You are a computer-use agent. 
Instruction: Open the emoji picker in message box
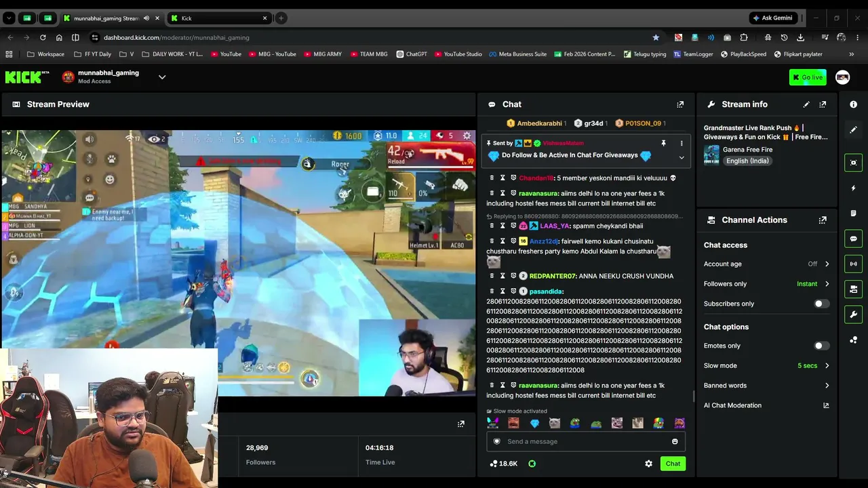(x=675, y=442)
